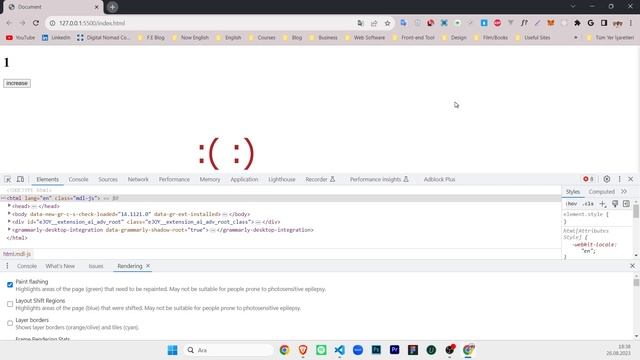Image resolution: width=640 pixels, height=360 pixels.
Task: Open the Front-end Tool bookmark folder
Action: pos(413,38)
